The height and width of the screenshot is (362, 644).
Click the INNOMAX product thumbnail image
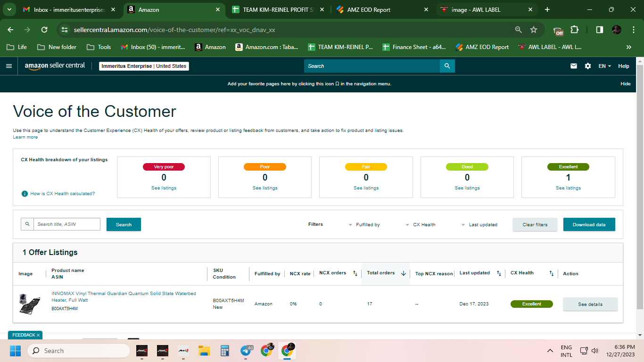tap(29, 304)
